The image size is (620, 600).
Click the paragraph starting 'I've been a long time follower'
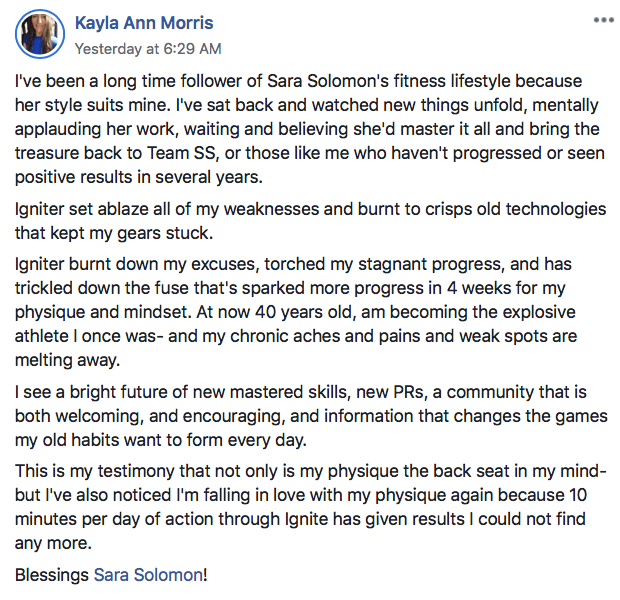pyautogui.click(x=310, y=129)
